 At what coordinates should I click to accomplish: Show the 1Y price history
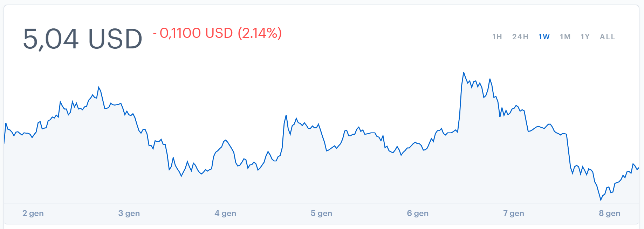click(x=585, y=37)
